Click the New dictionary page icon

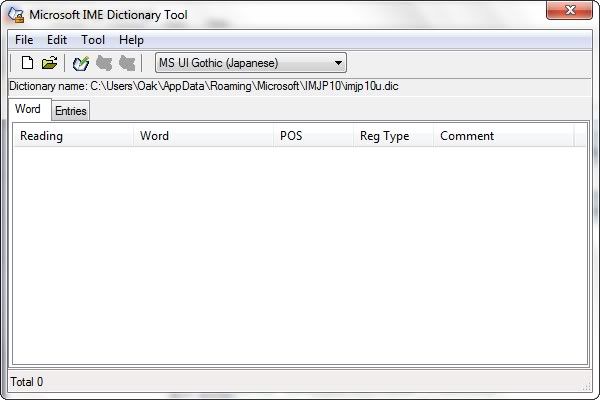click(27, 63)
